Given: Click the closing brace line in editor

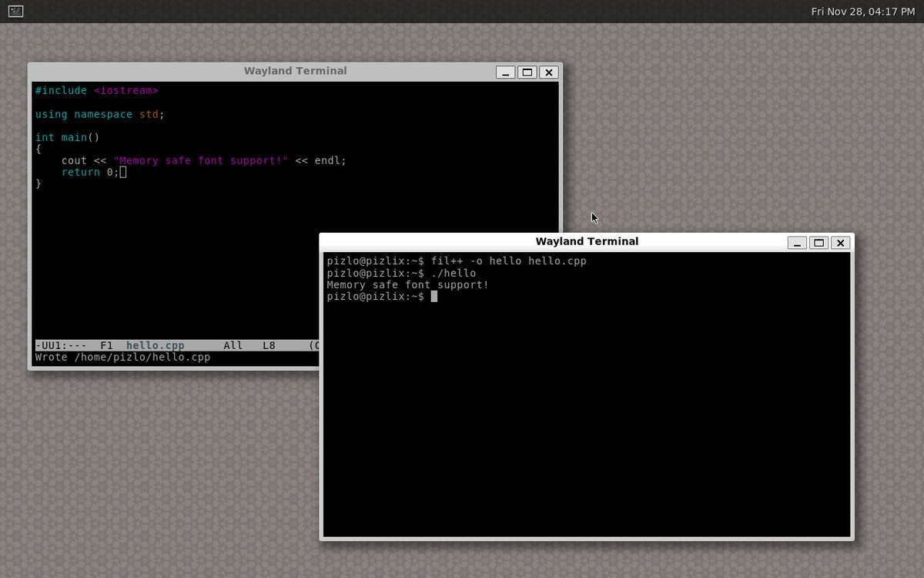Looking at the screenshot, I should (38, 183).
